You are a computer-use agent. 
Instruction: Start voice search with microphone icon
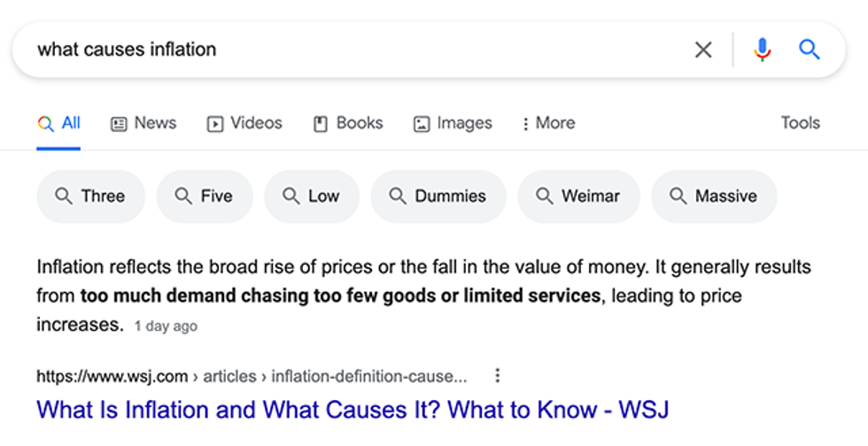tap(762, 50)
